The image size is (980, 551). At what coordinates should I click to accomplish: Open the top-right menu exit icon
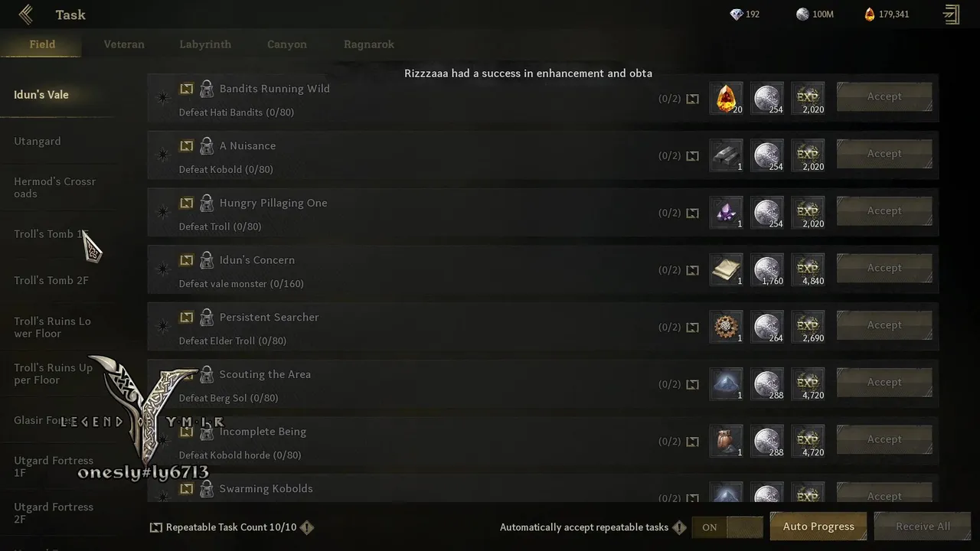[x=952, y=15]
